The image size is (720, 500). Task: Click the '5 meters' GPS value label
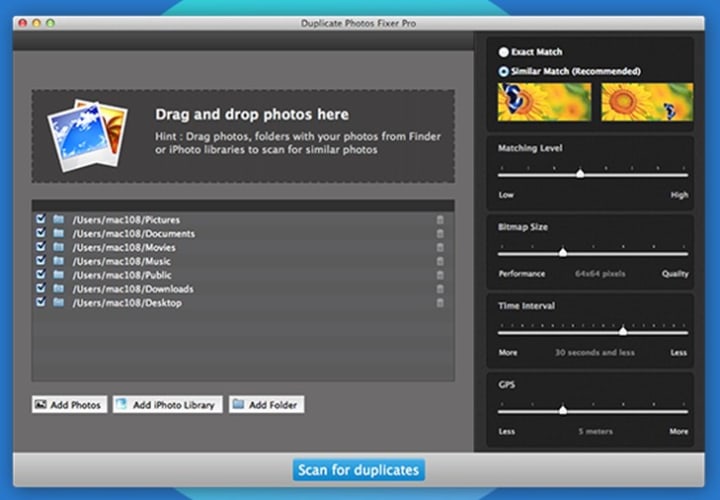pos(596,432)
